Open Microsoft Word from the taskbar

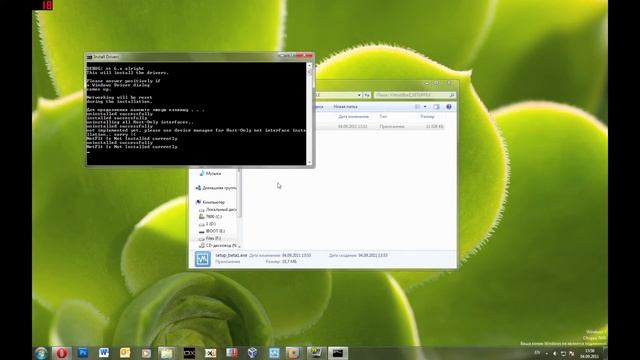(104, 353)
